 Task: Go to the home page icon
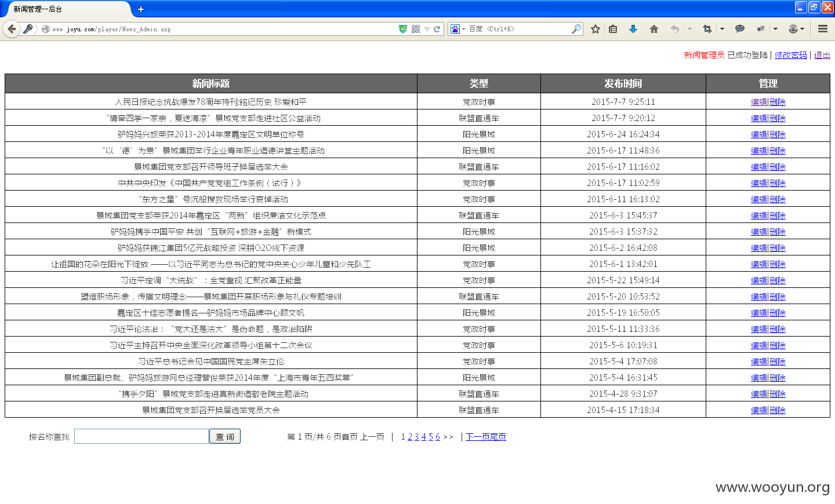pos(654,29)
